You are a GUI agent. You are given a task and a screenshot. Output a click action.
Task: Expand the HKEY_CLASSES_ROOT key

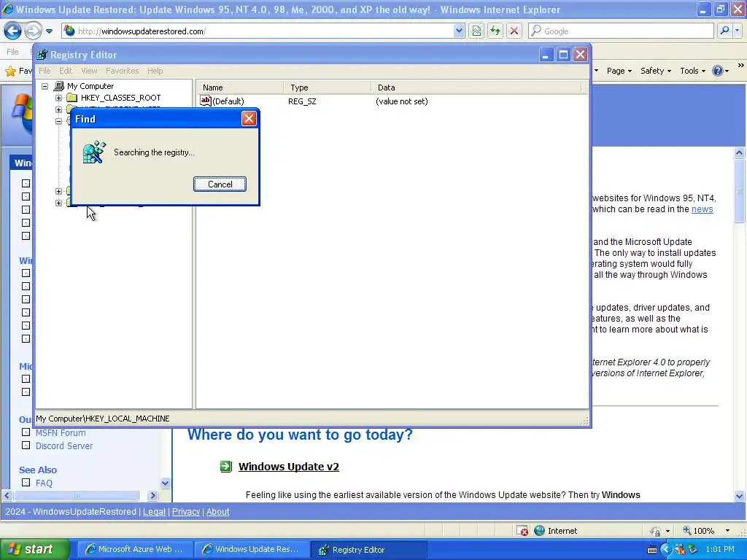point(58,98)
